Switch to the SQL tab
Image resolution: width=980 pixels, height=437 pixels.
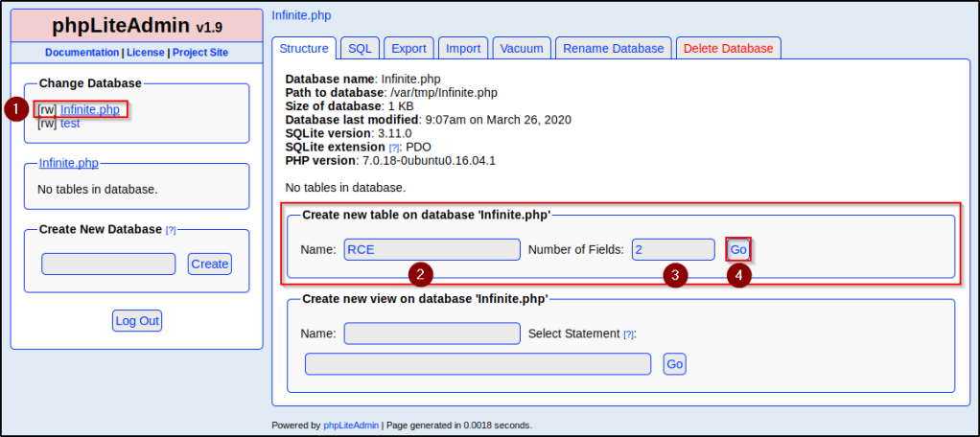pyautogui.click(x=360, y=49)
